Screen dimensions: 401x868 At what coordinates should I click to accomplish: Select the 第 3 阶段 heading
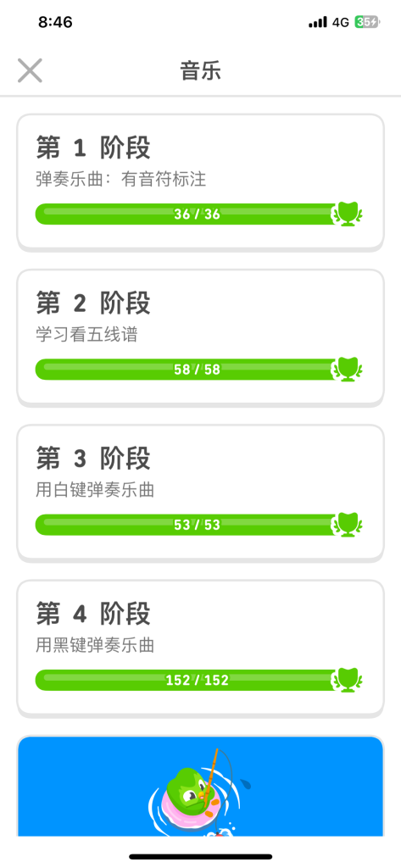[x=93, y=459]
